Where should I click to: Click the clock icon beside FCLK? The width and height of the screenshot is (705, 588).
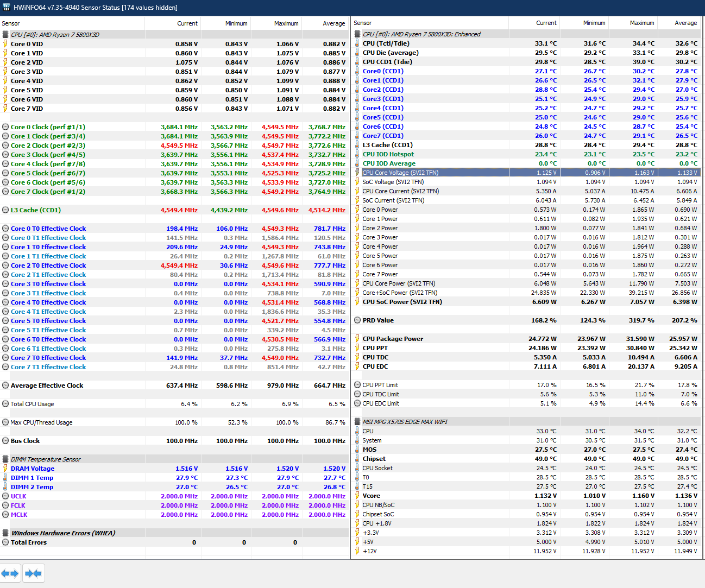pyautogui.click(x=5, y=505)
